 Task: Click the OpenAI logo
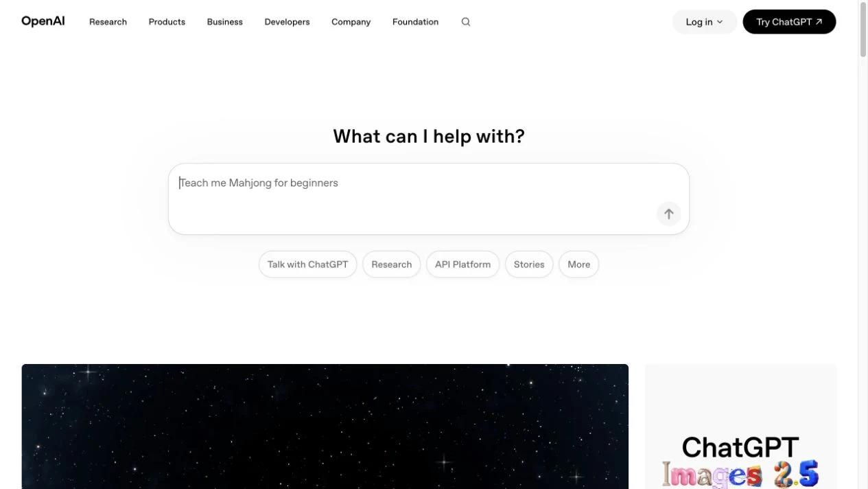(x=43, y=21)
